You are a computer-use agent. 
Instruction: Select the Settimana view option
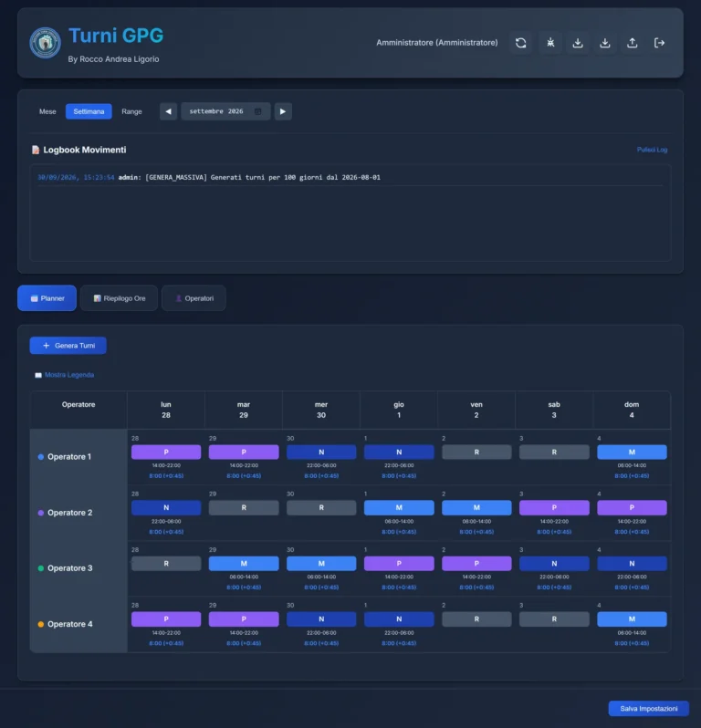click(89, 111)
